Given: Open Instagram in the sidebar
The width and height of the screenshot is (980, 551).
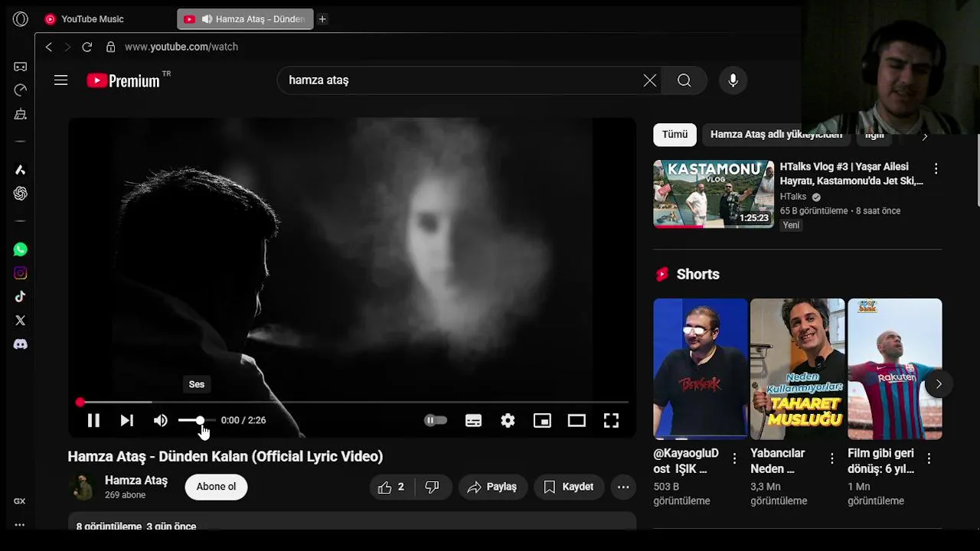Looking at the screenshot, I should coord(21,273).
